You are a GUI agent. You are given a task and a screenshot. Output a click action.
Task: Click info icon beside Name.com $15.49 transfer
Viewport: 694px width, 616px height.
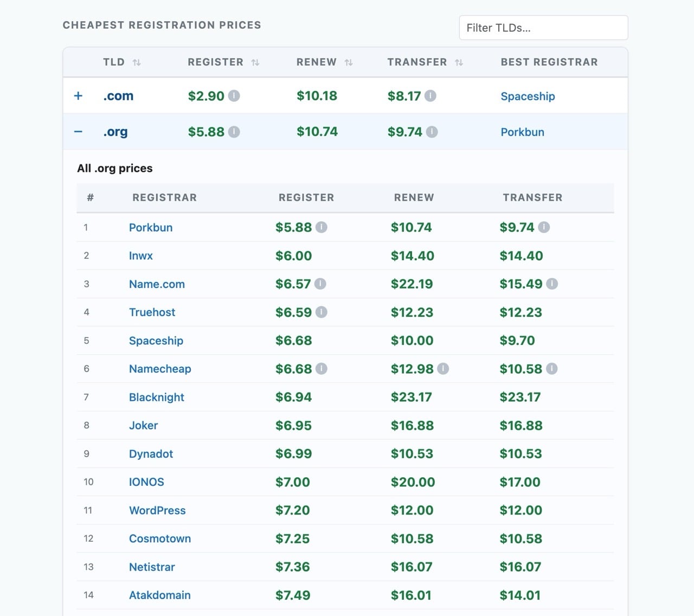[x=552, y=284]
